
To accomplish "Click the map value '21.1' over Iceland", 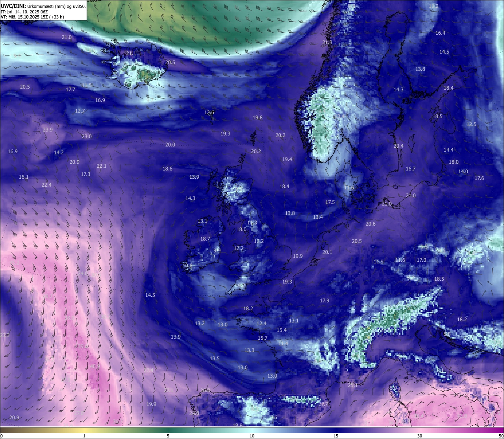I will point(131,54).
